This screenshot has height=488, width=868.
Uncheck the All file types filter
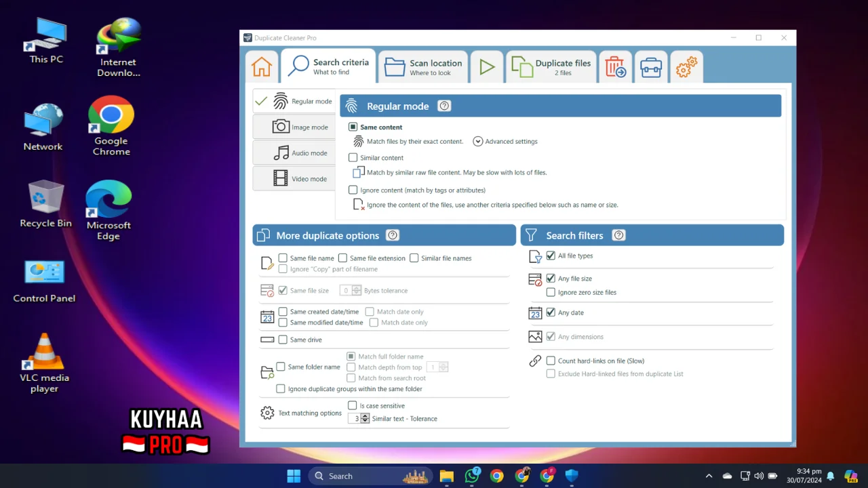(x=551, y=256)
